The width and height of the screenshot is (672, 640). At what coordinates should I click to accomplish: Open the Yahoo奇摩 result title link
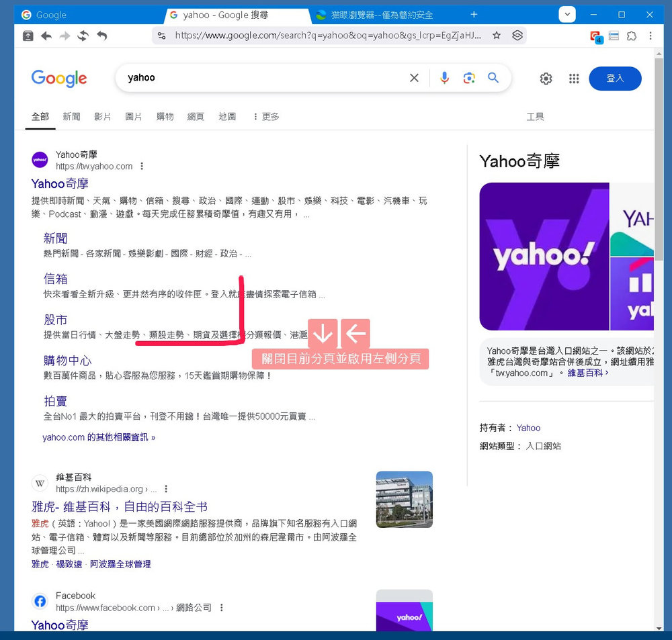tap(60, 184)
